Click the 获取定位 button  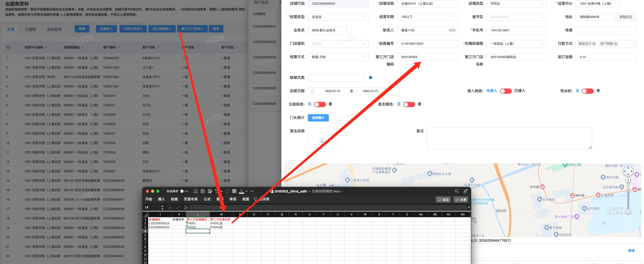click(626, 17)
